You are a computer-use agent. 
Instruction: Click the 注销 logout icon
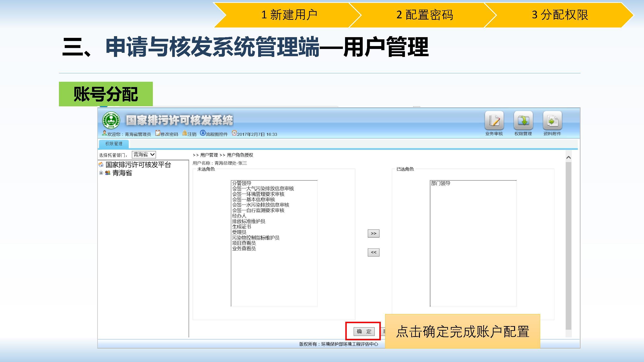coord(185,133)
